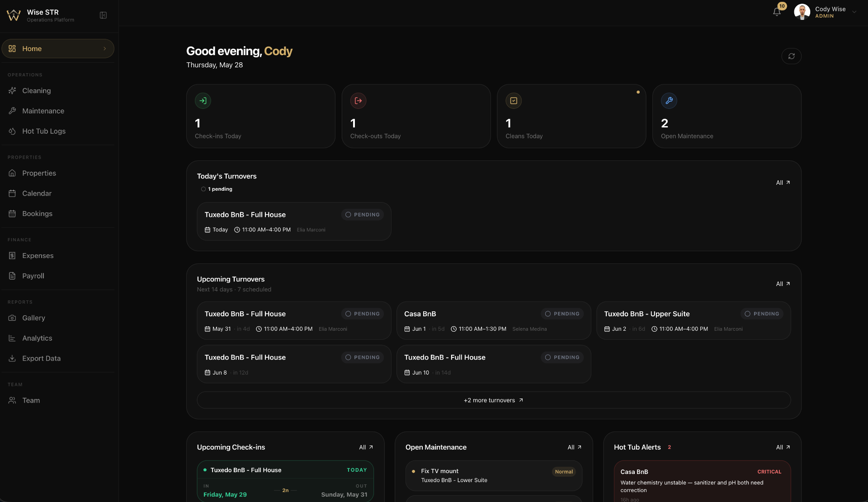View all Upcoming Check-ins
The image size is (868, 502).
pos(366,447)
